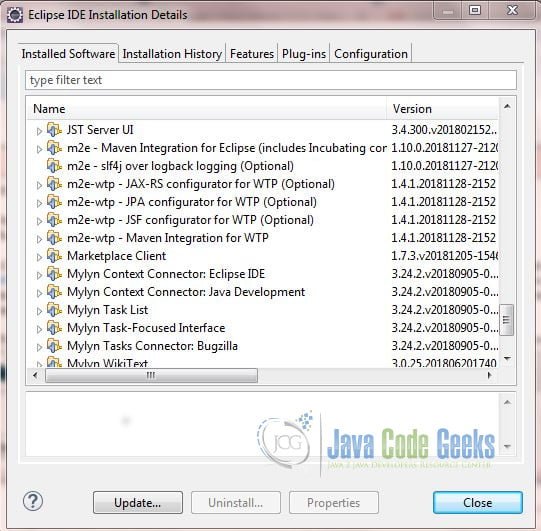Click the JAX-RS configurator for WTP icon
This screenshot has height=531, width=541.
tap(54, 184)
